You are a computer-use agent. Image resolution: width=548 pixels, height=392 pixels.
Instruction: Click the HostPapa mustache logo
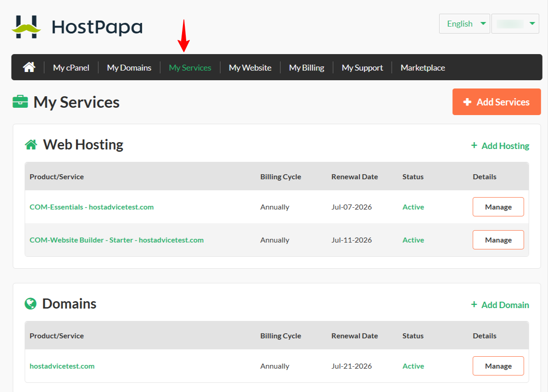pyautogui.click(x=26, y=27)
